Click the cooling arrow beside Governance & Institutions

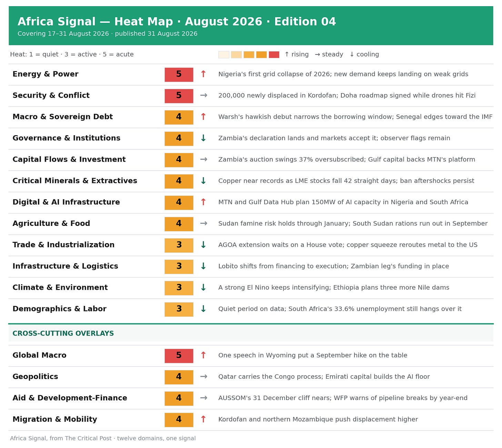pos(203,138)
